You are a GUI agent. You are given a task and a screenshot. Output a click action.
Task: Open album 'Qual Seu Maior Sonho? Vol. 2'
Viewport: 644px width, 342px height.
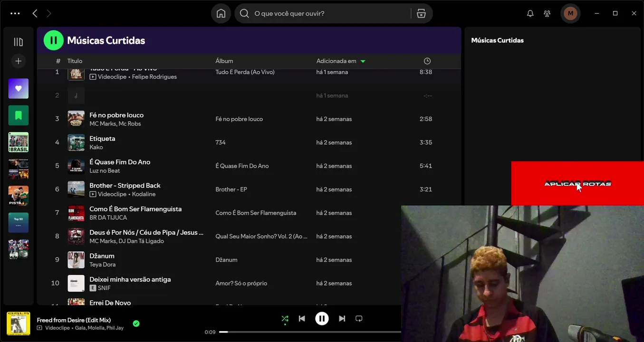pos(261,236)
